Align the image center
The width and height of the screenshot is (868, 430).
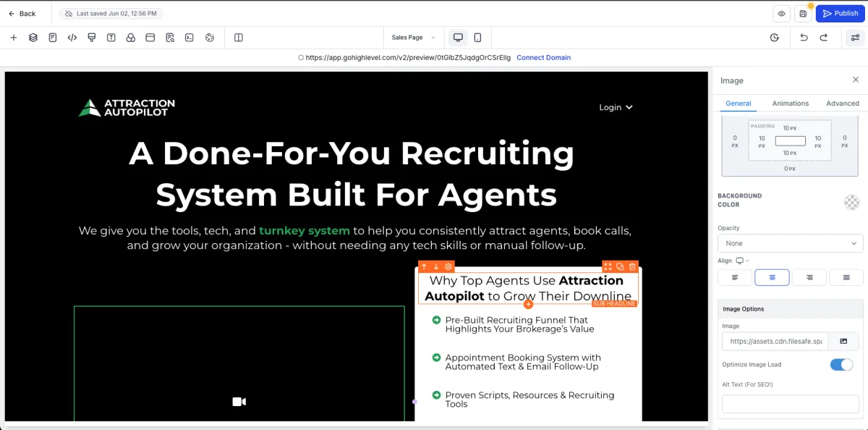(772, 277)
